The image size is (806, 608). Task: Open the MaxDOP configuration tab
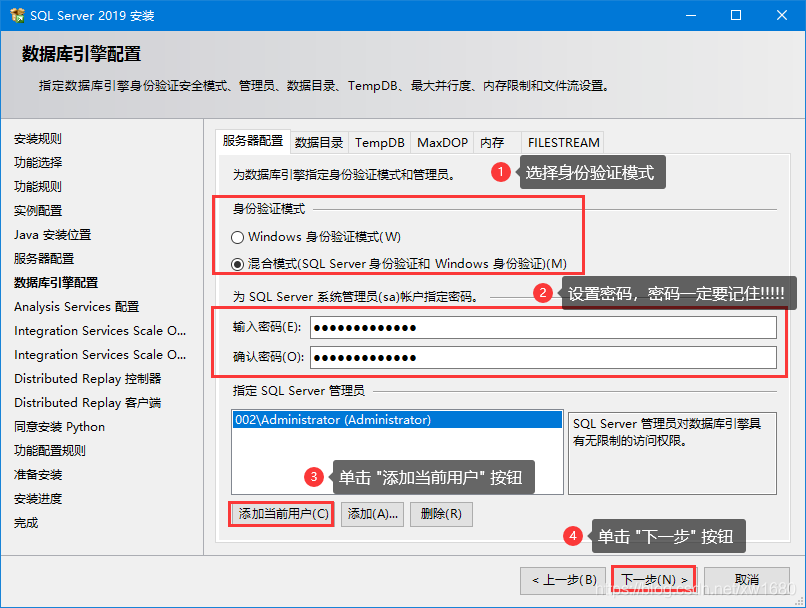[441, 142]
